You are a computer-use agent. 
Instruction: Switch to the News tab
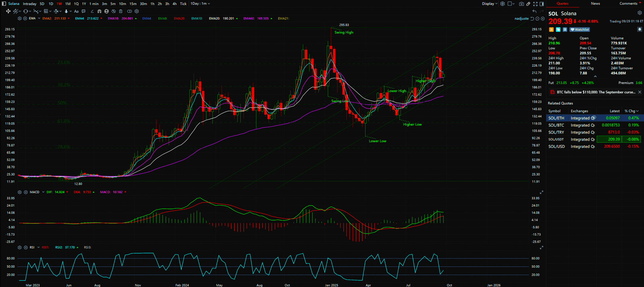595,4
